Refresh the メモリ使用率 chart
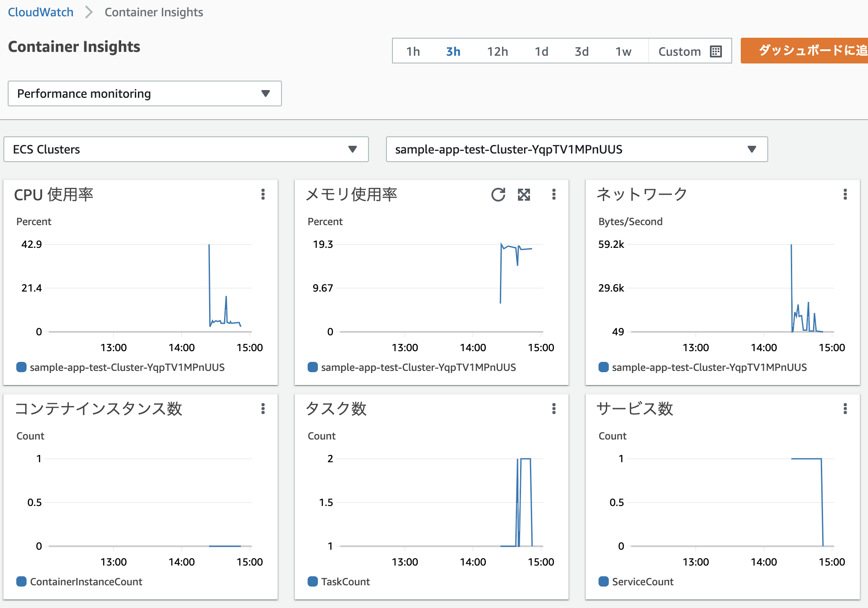868x608 pixels. (x=498, y=195)
